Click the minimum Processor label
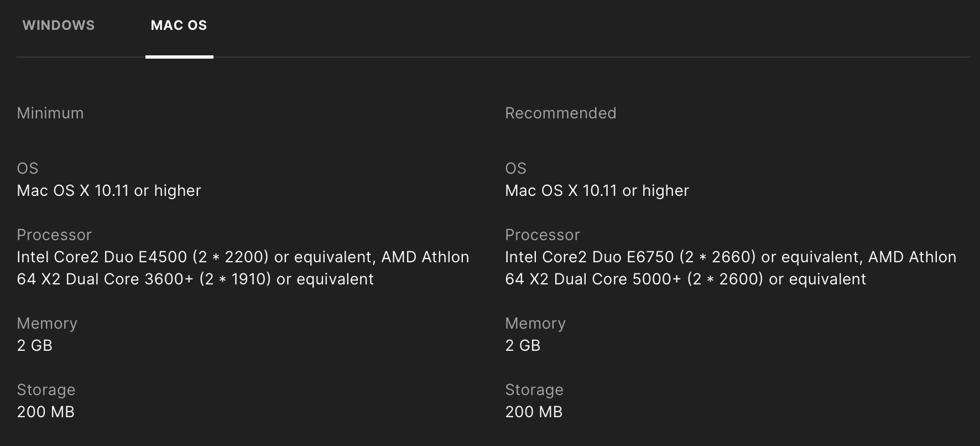This screenshot has height=446, width=980. pos(54,235)
